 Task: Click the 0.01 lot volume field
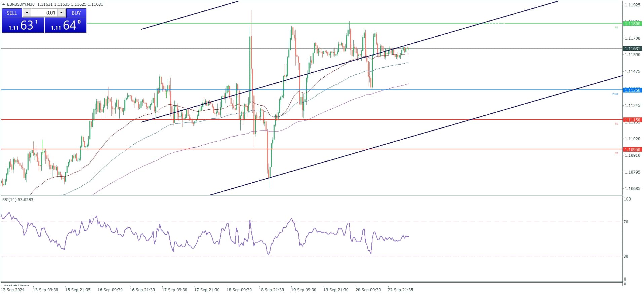click(44, 13)
